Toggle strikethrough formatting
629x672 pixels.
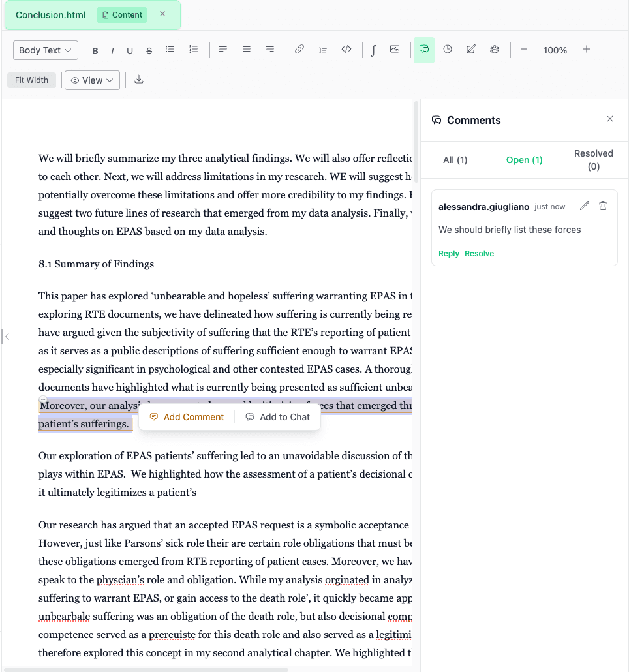(149, 51)
